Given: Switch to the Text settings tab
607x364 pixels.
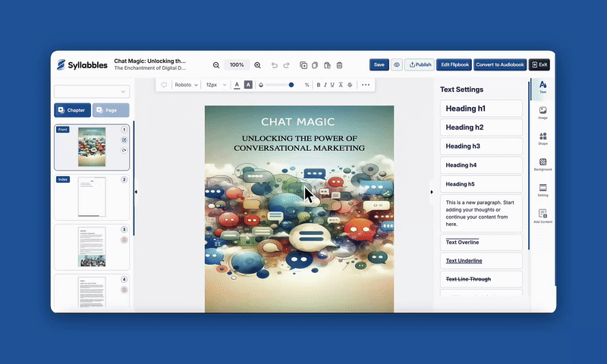Looking at the screenshot, I should click(543, 86).
